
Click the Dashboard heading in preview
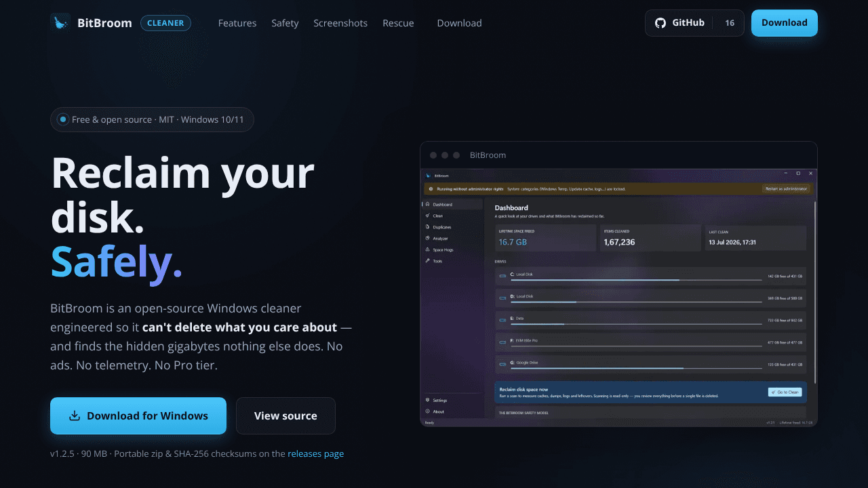pyautogui.click(x=511, y=208)
